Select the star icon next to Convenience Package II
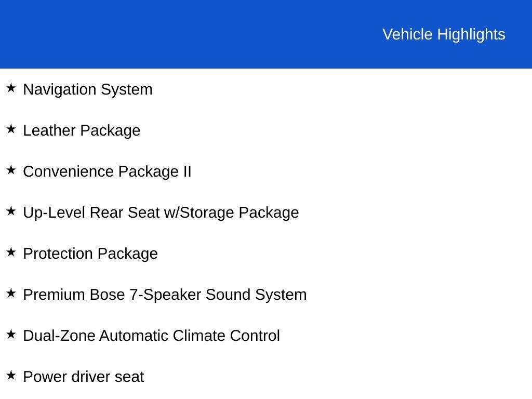The image size is (532, 399). pyautogui.click(x=11, y=170)
